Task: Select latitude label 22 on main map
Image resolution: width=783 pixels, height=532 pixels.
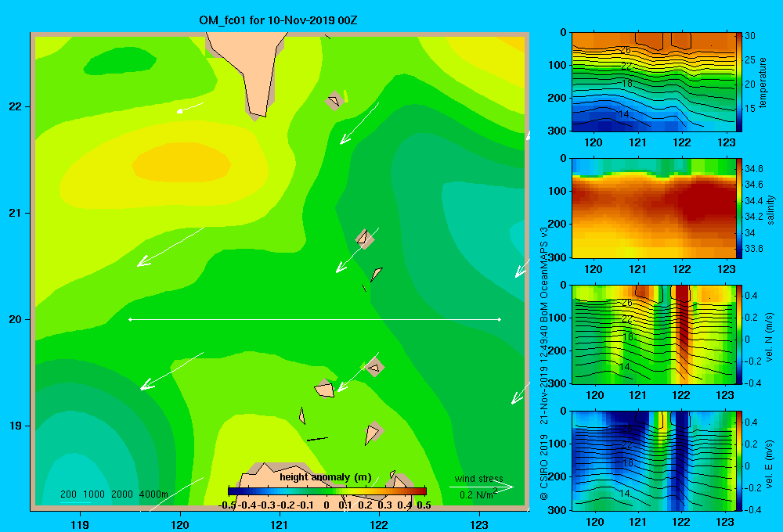Action: coord(16,107)
